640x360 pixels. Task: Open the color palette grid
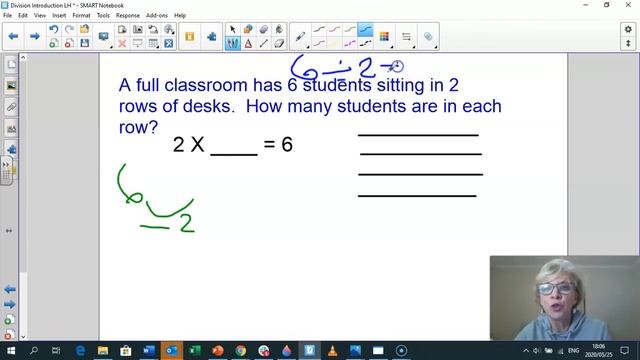(384, 36)
